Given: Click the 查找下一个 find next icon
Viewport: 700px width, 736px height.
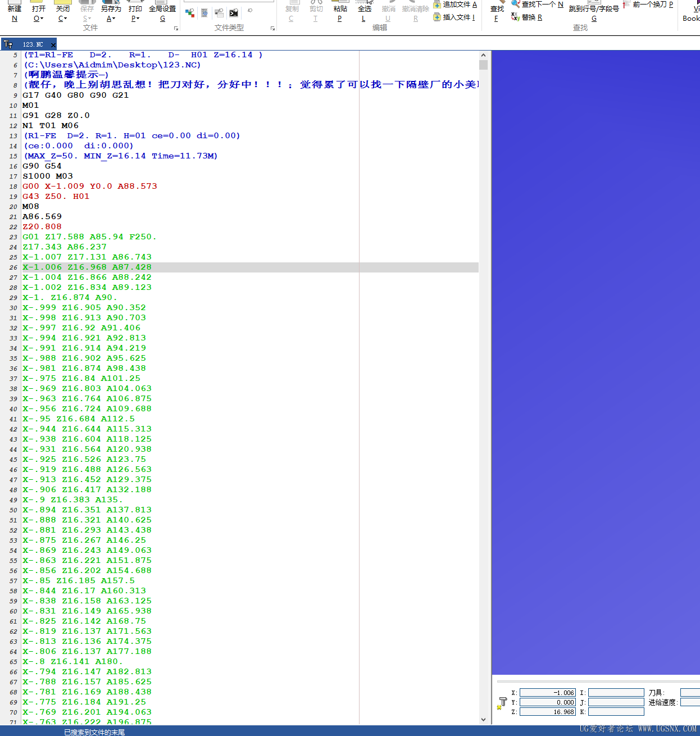Looking at the screenshot, I should pyautogui.click(x=515, y=4).
